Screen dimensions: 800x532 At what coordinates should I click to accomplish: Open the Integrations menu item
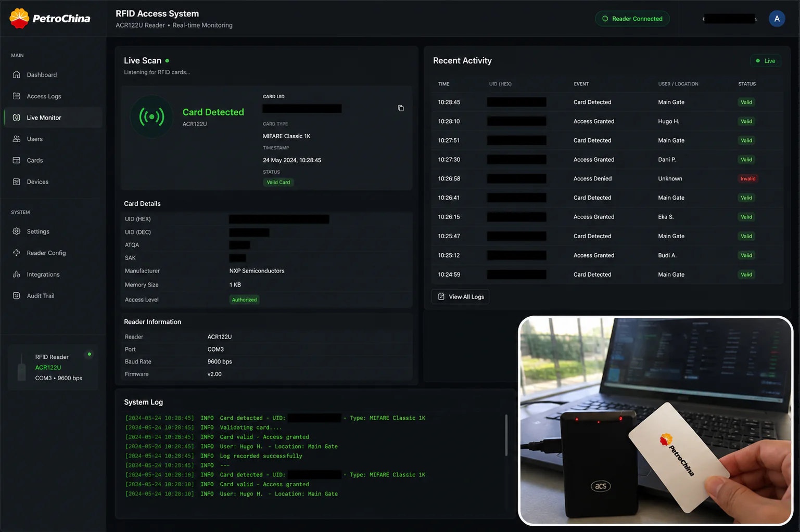(x=53, y=274)
